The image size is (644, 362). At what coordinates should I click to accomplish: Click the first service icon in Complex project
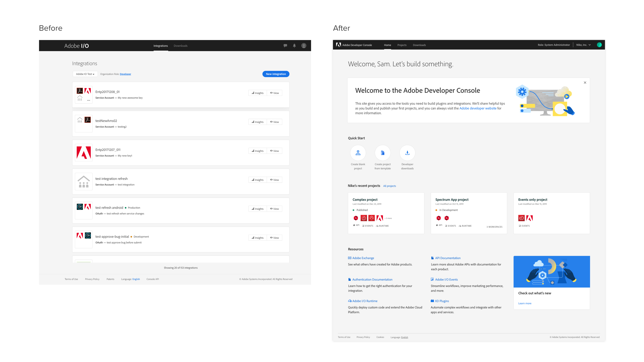(356, 218)
